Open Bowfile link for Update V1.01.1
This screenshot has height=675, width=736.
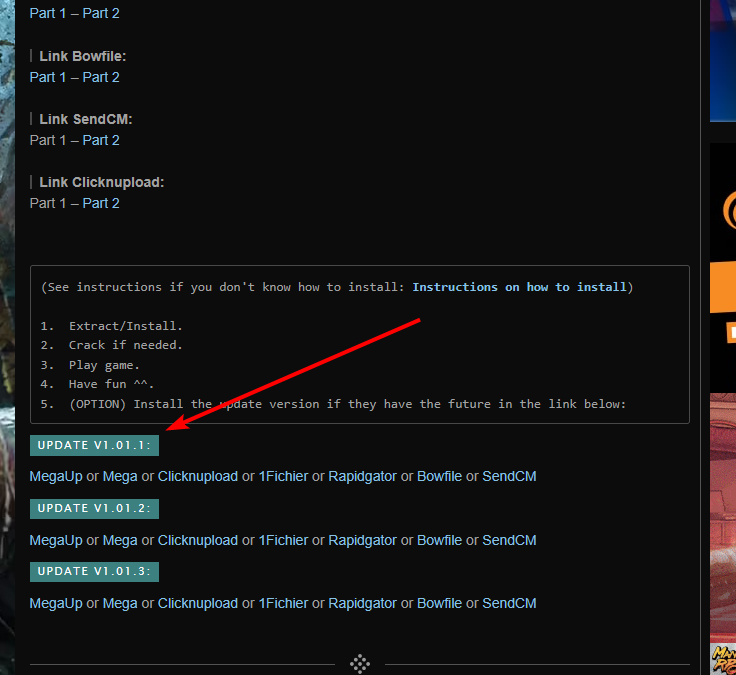click(x=439, y=476)
